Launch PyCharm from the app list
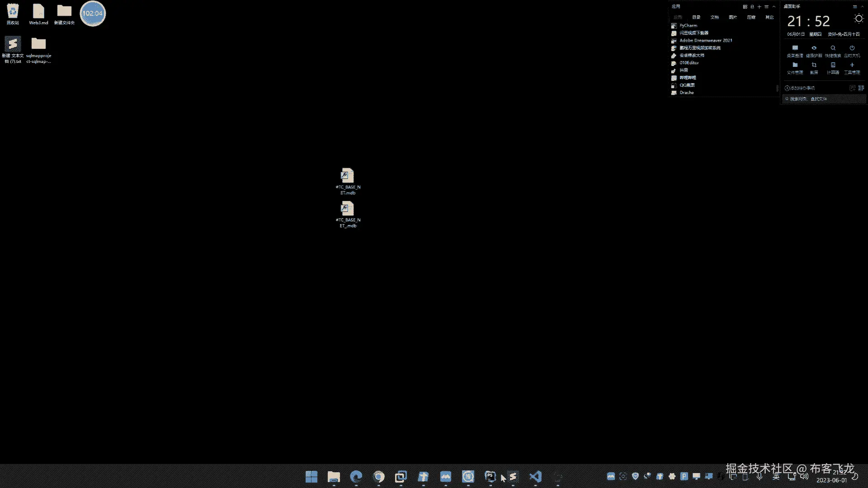The height and width of the screenshot is (488, 868). [x=688, y=26]
